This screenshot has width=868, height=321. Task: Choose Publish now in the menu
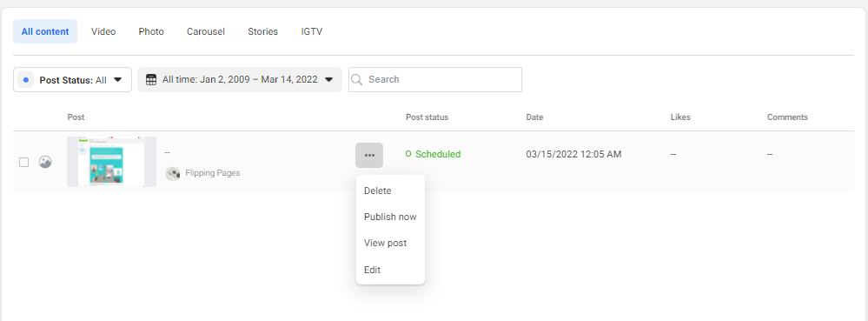tap(390, 217)
